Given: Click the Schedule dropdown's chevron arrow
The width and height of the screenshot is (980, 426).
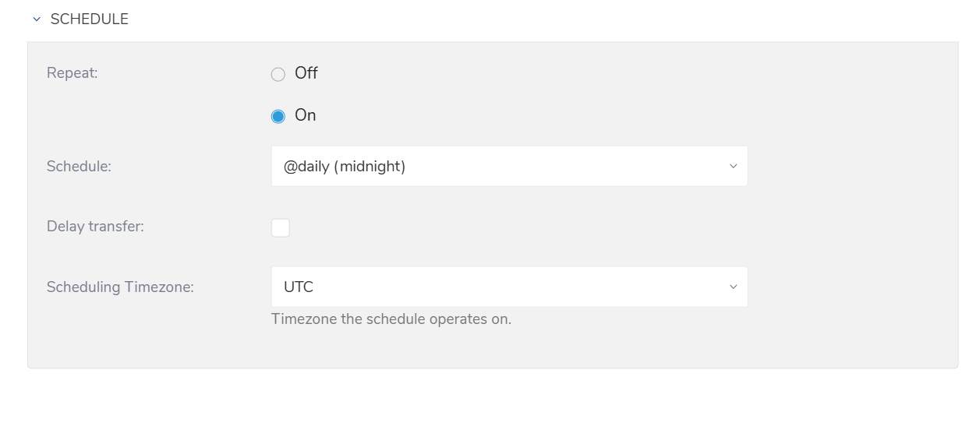Looking at the screenshot, I should point(733,167).
